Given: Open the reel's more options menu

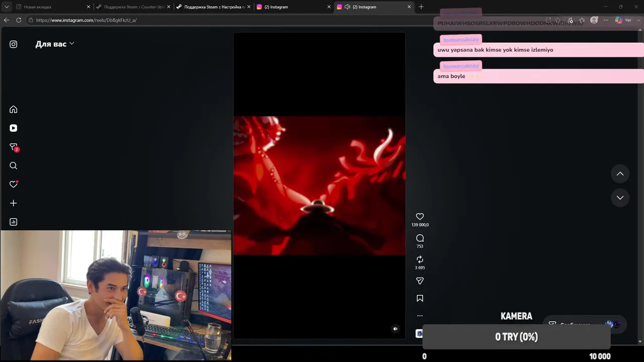Looking at the screenshot, I should (x=420, y=316).
